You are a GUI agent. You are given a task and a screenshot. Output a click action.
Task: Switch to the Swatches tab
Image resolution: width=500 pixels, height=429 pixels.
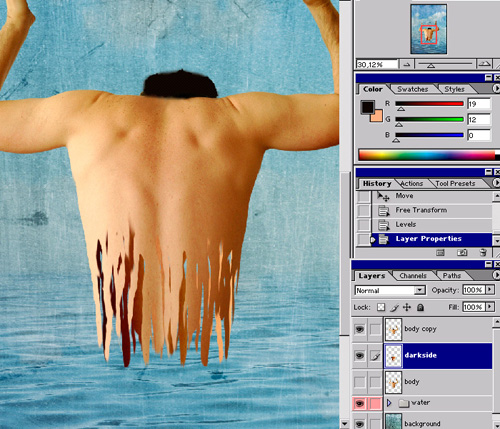click(413, 89)
